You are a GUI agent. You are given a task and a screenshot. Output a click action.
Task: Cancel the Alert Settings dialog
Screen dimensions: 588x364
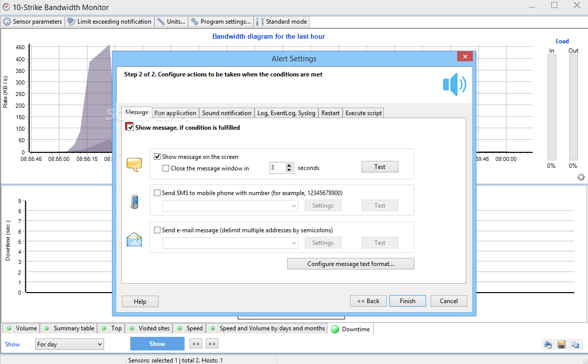pos(449,301)
